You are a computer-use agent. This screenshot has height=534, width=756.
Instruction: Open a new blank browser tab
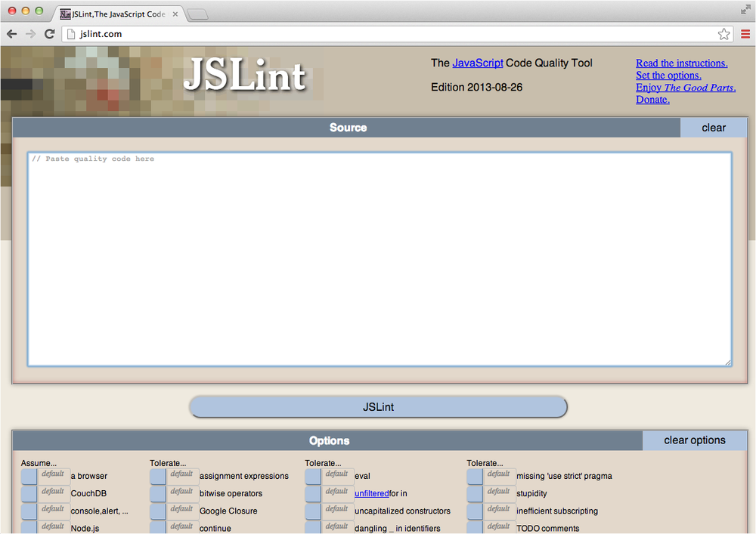coord(198,13)
